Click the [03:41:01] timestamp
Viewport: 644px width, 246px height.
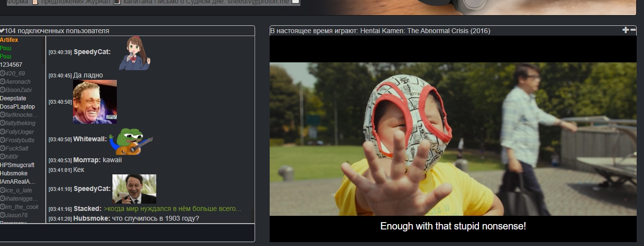(60, 170)
